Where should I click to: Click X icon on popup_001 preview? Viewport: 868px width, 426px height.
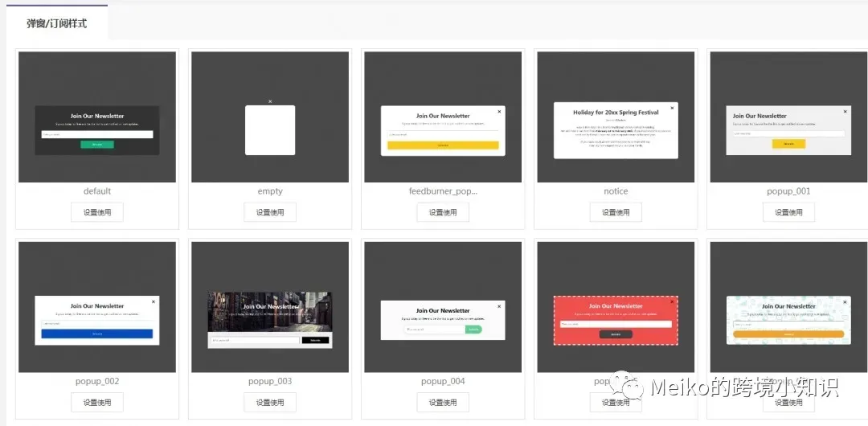click(x=845, y=112)
